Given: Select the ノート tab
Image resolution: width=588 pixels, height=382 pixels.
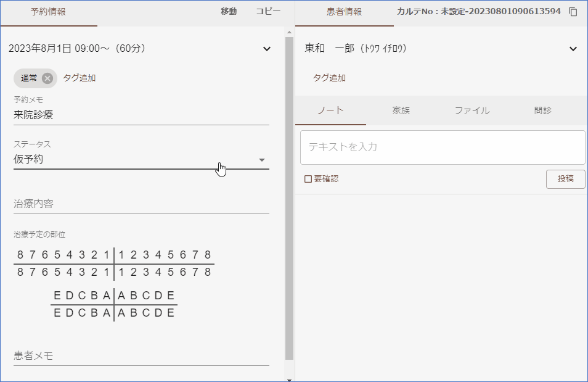Looking at the screenshot, I should (330, 110).
